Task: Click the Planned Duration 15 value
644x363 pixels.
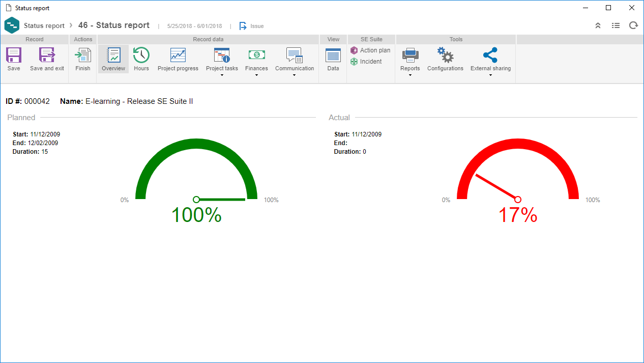Action: point(45,152)
